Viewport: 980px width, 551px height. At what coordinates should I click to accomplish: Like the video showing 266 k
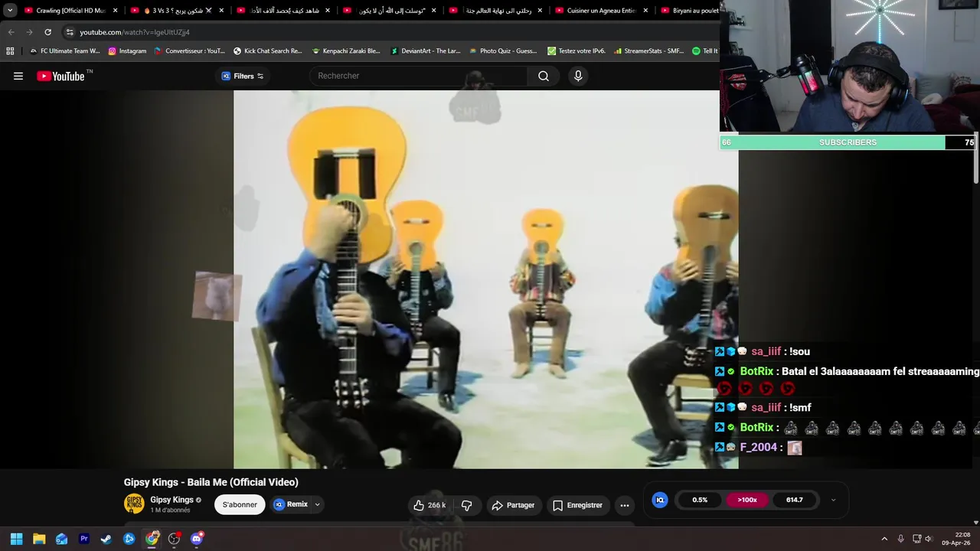[429, 505]
